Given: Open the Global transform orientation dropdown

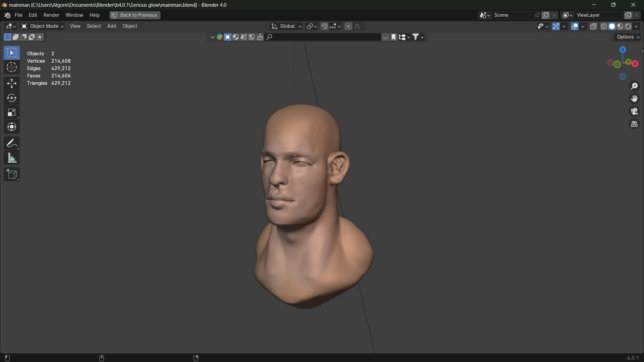Looking at the screenshot, I should (285, 26).
